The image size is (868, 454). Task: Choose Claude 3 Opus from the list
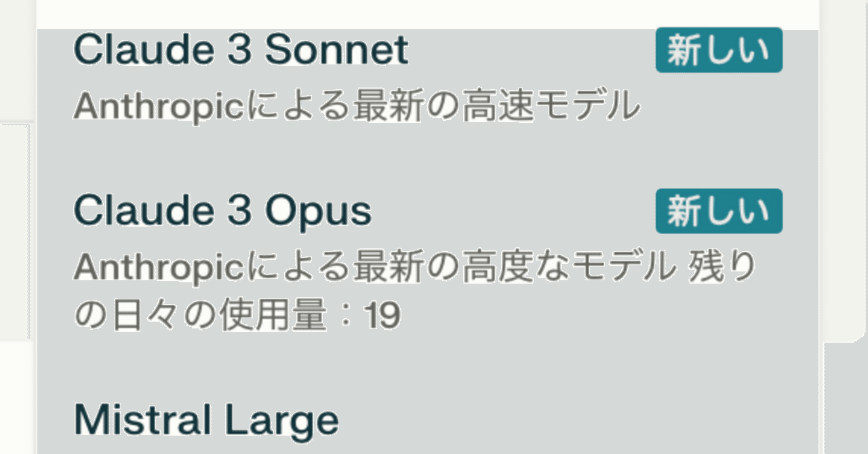pyautogui.click(x=222, y=211)
